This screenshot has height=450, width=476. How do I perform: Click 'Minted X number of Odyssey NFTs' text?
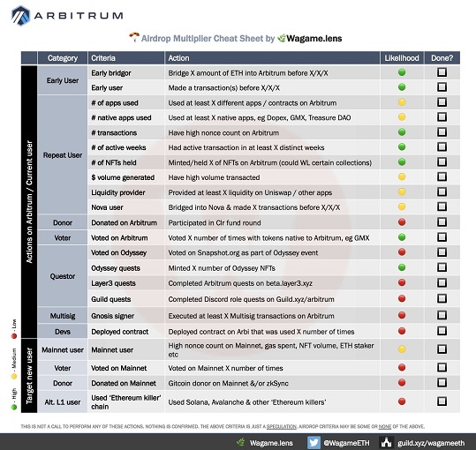(x=222, y=268)
